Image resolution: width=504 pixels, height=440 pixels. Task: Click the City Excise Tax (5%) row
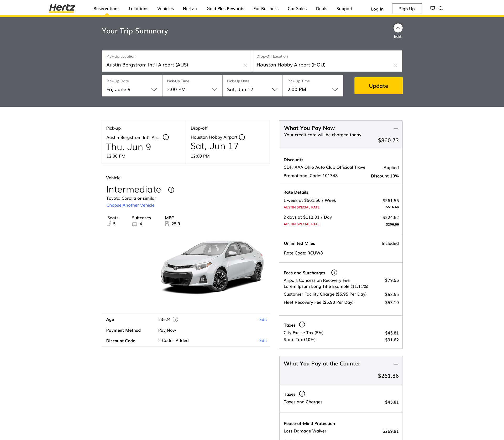click(341, 333)
